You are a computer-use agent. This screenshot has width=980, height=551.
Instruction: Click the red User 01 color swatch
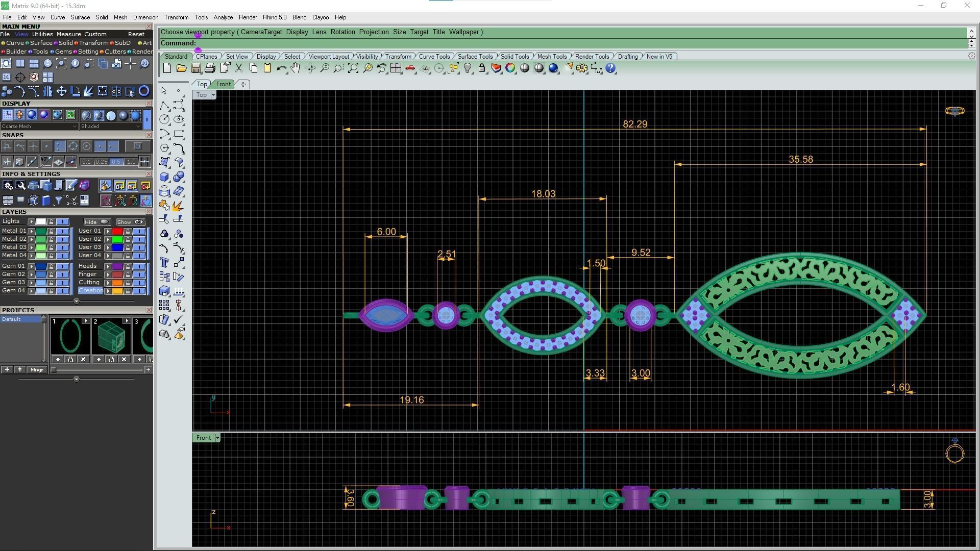point(117,231)
